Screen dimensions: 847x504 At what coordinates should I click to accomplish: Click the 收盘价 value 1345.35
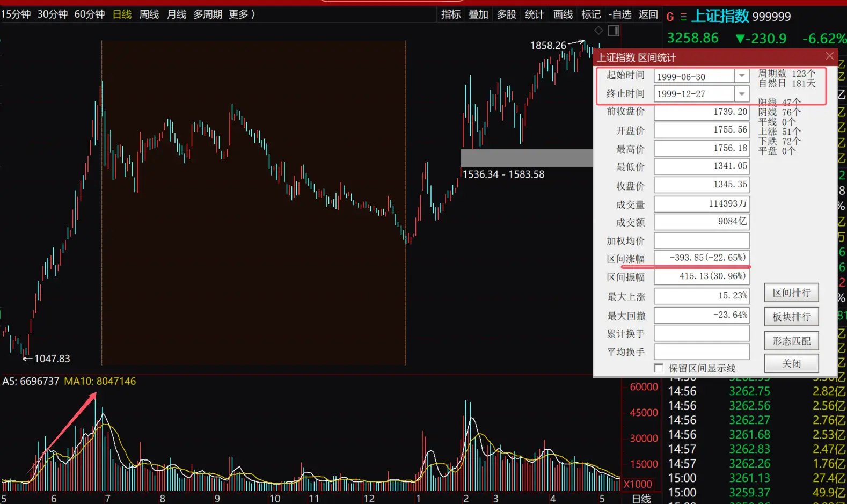pyautogui.click(x=702, y=185)
